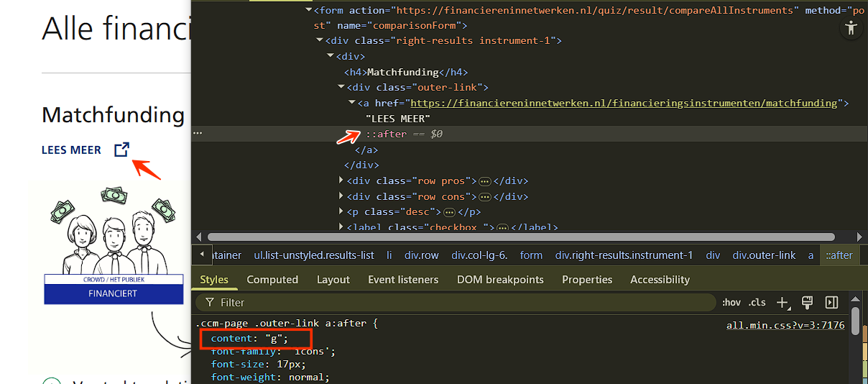Collapse the div class outer-link node

pyautogui.click(x=341, y=87)
